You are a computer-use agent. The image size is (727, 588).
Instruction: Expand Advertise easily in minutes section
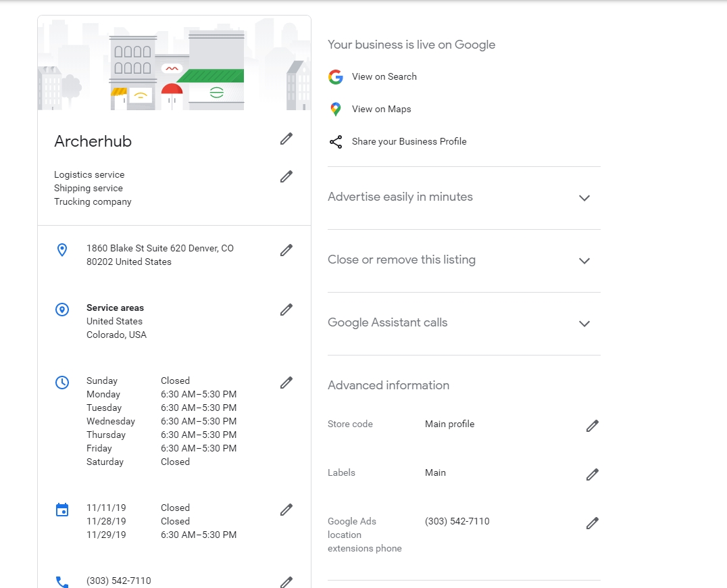click(584, 198)
